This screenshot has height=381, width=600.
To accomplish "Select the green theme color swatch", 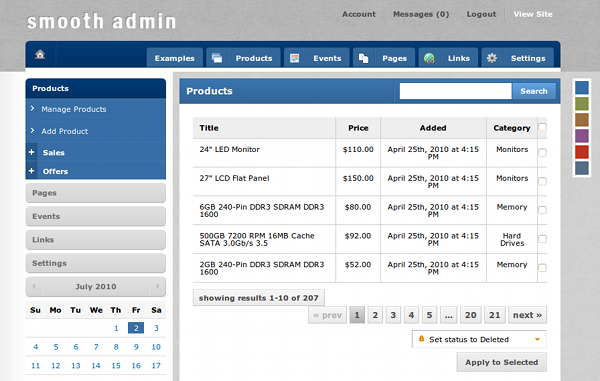I will coord(582,104).
